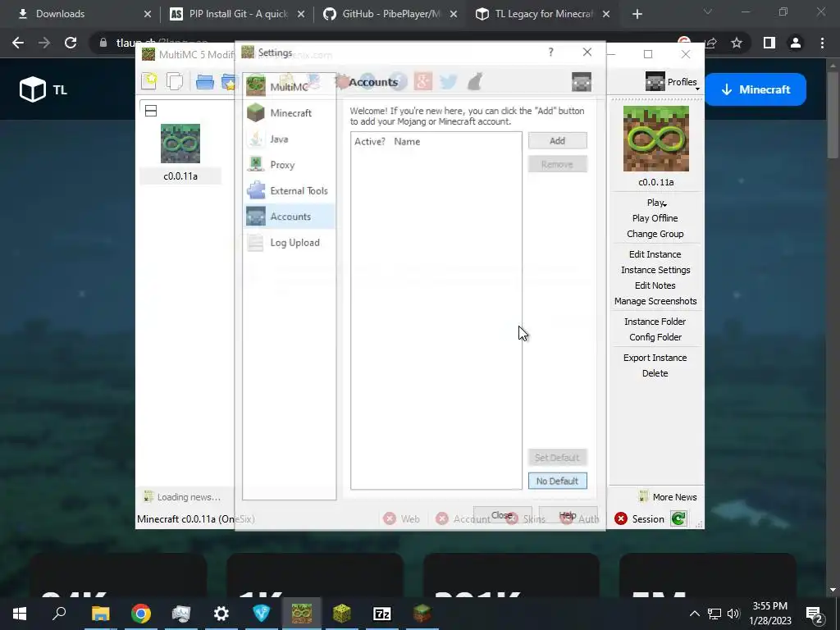Bookmark this page with the star icon
Screen dimensions: 840x630
coord(737,43)
